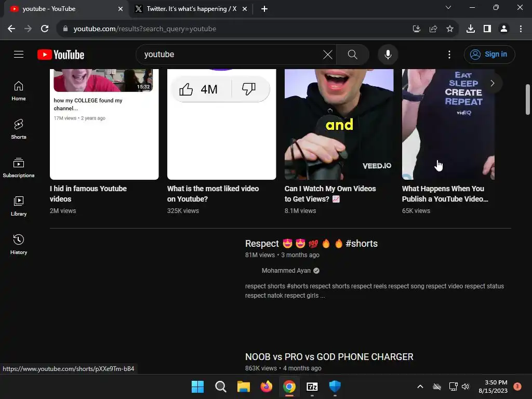Open the 'Respect #shorts' video title
The height and width of the screenshot is (399, 532).
coord(311,244)
